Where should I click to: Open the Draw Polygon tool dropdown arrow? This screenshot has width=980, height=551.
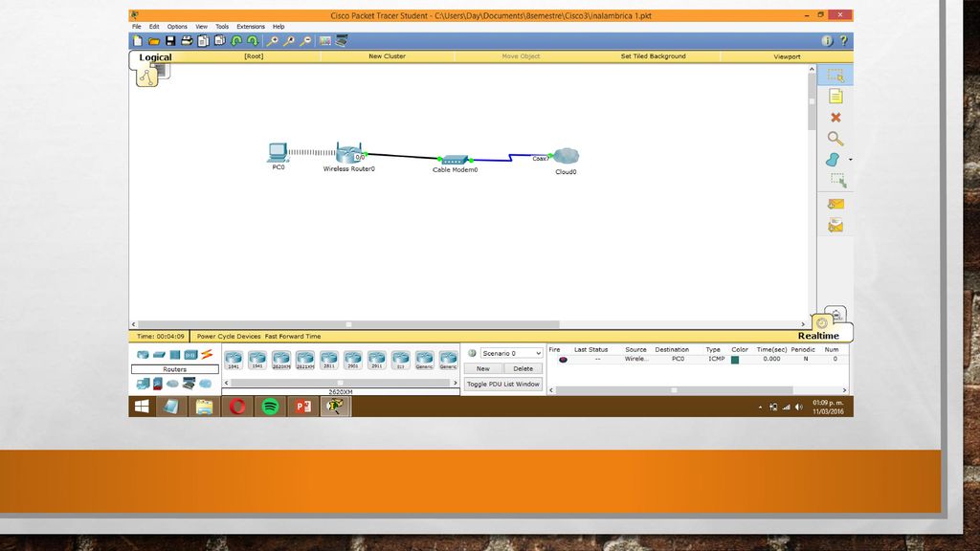(x=850, y=160)
